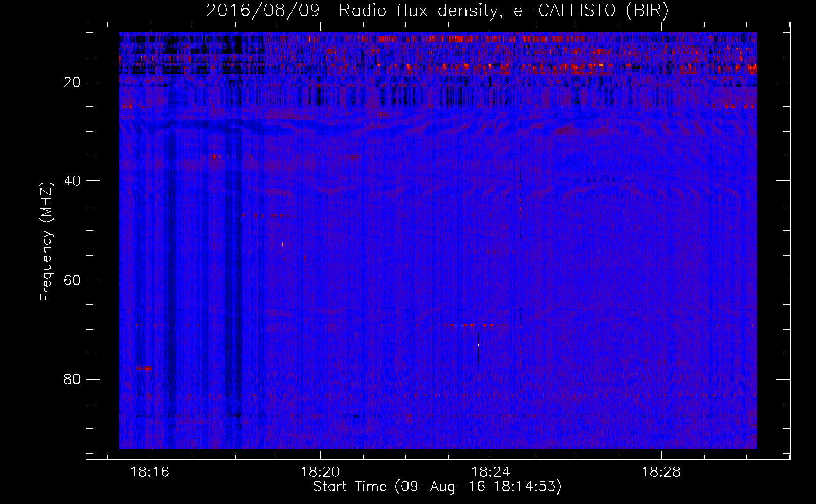
Task: Click the frequency tick label 60
Action: pos(73,280)
